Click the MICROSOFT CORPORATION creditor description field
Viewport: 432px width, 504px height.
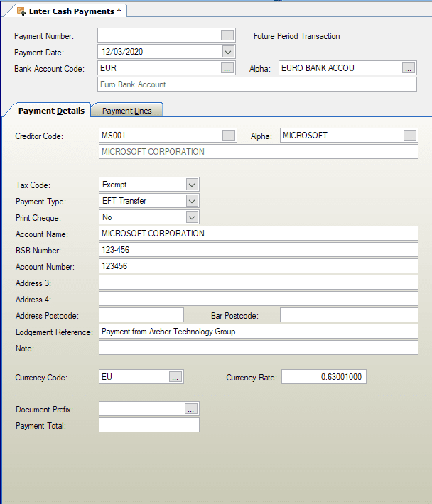point(259,152)
